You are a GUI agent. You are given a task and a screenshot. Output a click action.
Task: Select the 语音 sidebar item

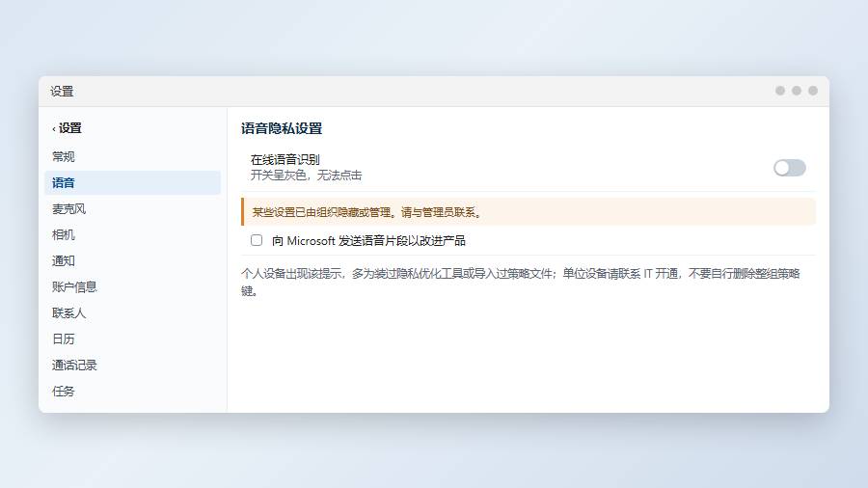132,182
